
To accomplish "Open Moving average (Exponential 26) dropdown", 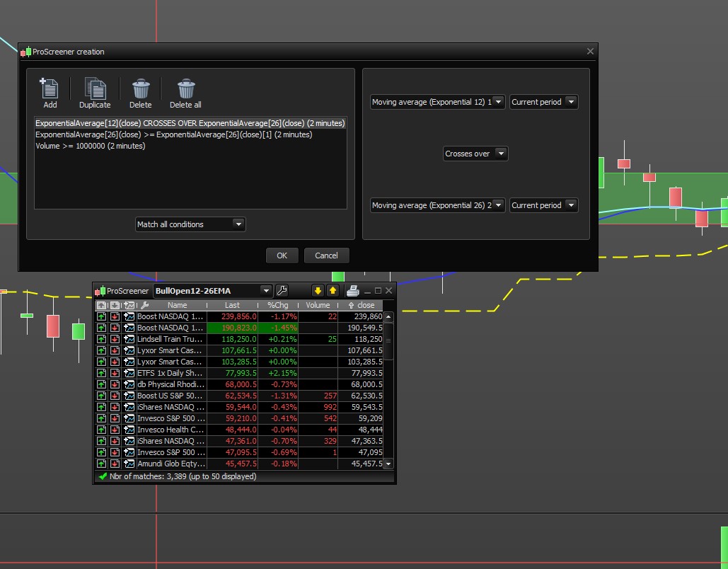I will pyautogui.click(x=437, y=205).
